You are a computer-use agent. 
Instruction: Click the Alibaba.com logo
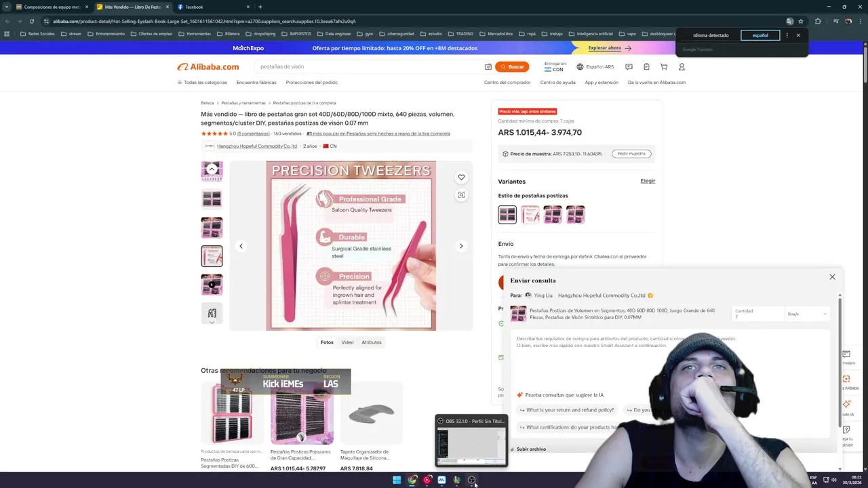[x=208, y=66]
